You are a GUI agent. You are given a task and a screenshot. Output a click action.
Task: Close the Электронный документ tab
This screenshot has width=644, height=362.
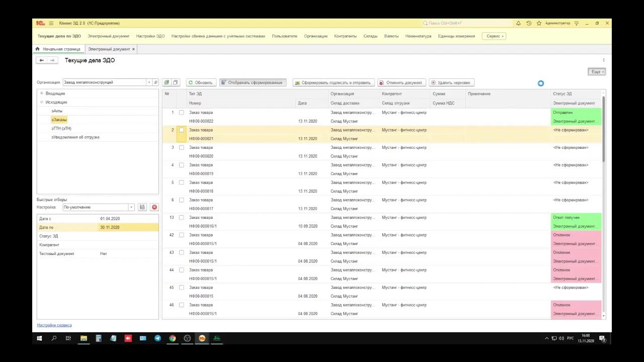(x=133, y=49)
